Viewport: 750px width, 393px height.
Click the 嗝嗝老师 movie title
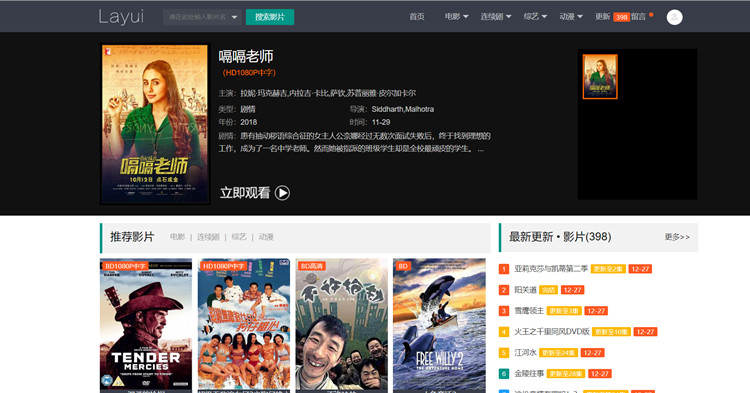click(246, 56)
